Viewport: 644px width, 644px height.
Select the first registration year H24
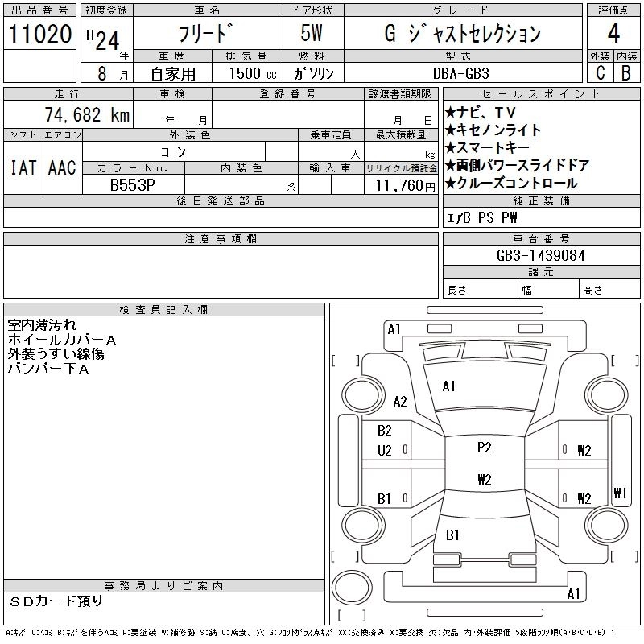click(103, 41)
